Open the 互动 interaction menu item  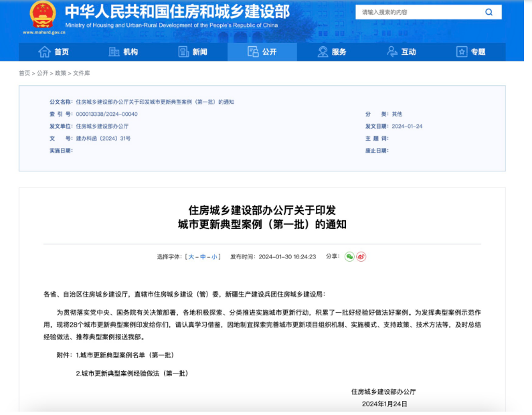point(402,52)
